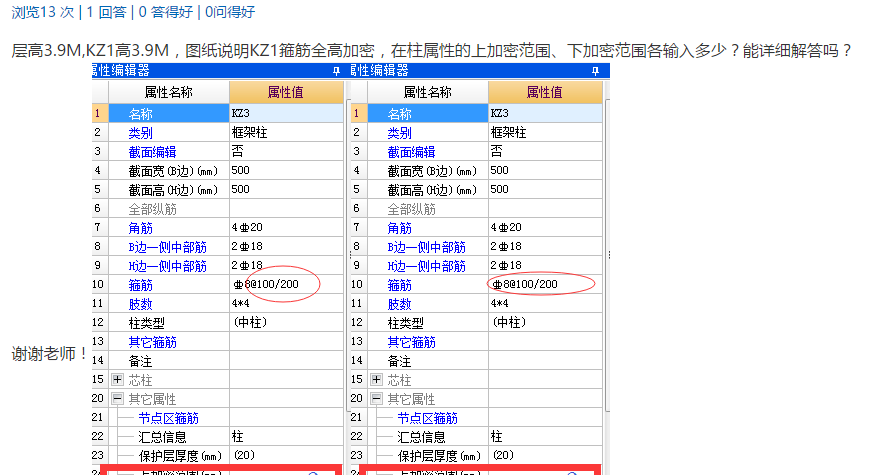This screenshot has height=475, width=881.
Task: Pin the right 属性编辑器 panel
Action: [x=595, y=71]
